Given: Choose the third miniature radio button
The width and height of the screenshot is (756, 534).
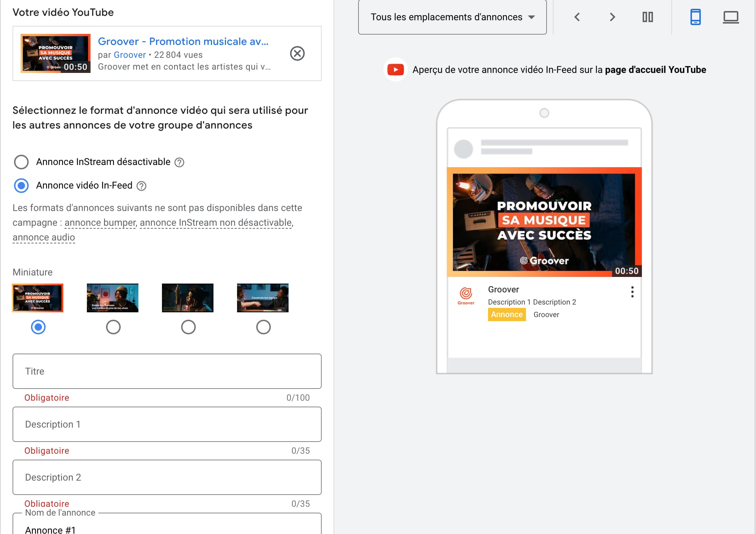Looking at the screenshot, I should 188,327.
